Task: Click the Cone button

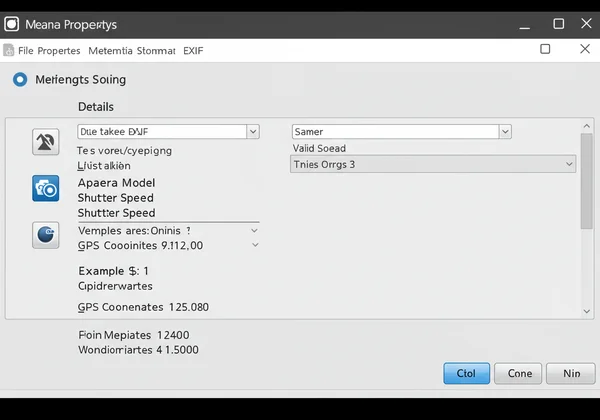Action: (519, 373)
